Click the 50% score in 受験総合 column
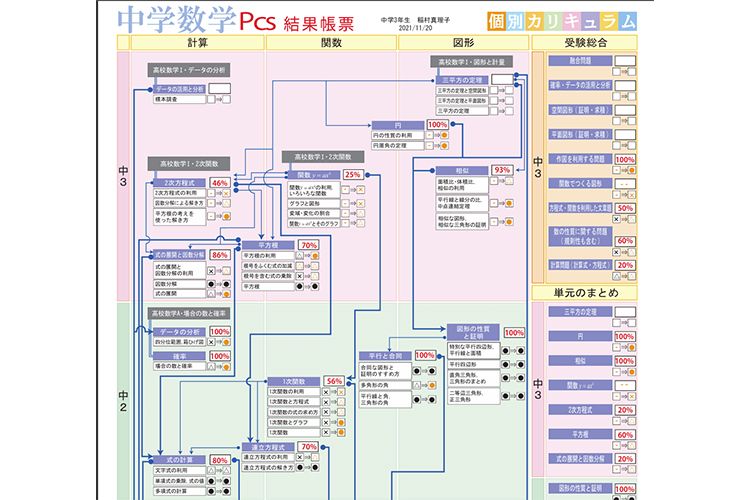750x500 pixels. click(625, 209)
